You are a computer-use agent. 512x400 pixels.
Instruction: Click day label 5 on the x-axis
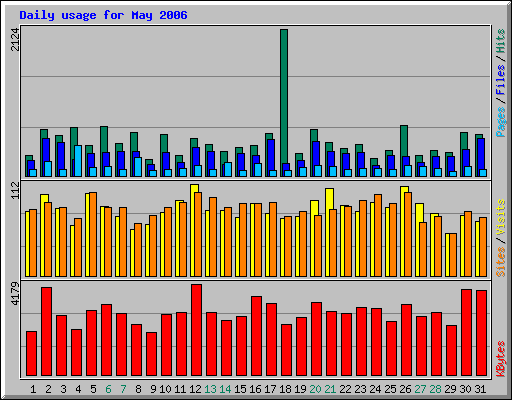point(93,389)
